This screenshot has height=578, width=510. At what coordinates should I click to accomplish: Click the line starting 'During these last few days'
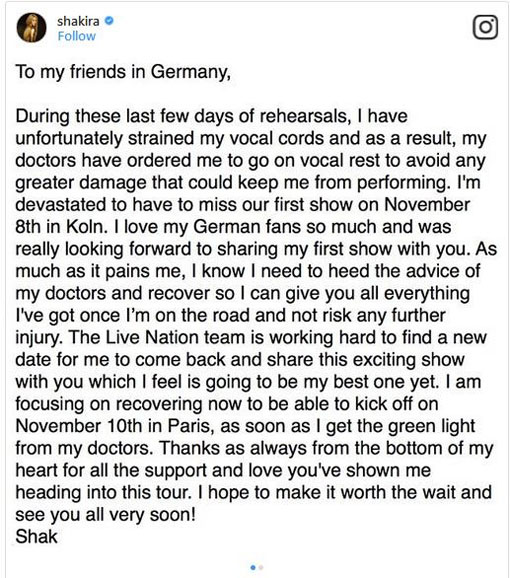click(212, 116)
